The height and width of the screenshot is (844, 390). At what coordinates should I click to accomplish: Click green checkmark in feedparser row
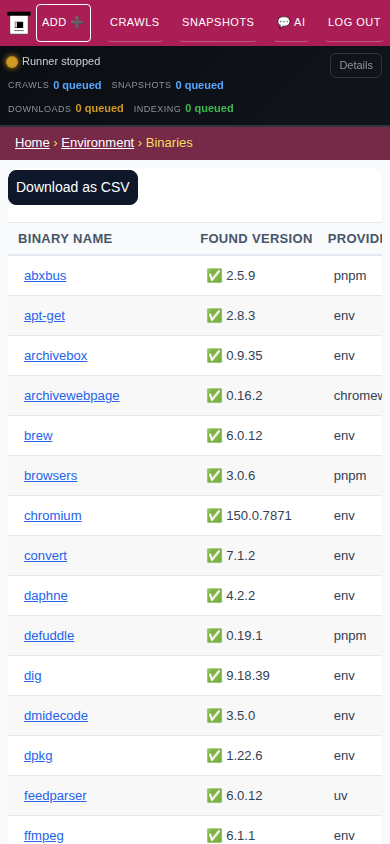214,796
